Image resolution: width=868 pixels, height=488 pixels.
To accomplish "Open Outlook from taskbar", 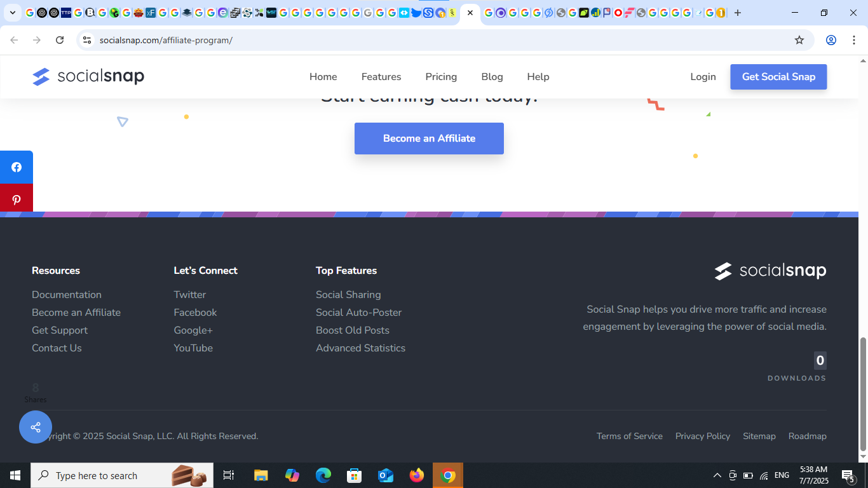I will click(x=386, y=475).
